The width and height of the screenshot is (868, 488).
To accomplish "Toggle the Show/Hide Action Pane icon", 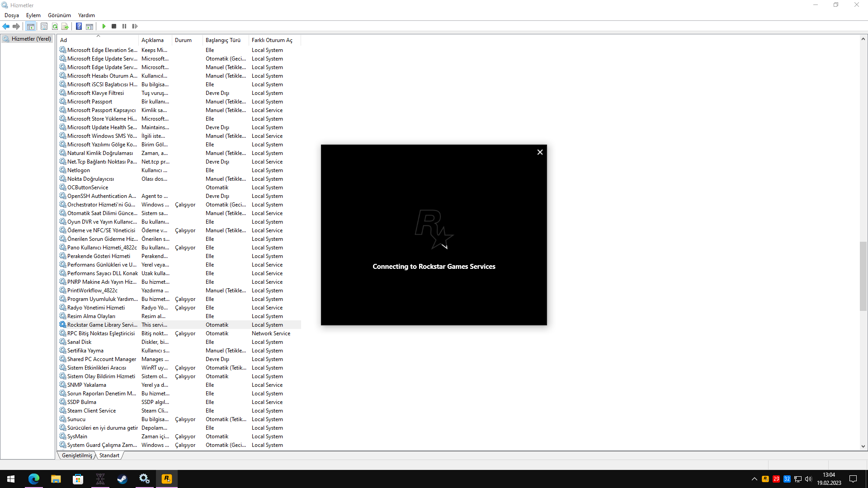I will click(90, 26).
